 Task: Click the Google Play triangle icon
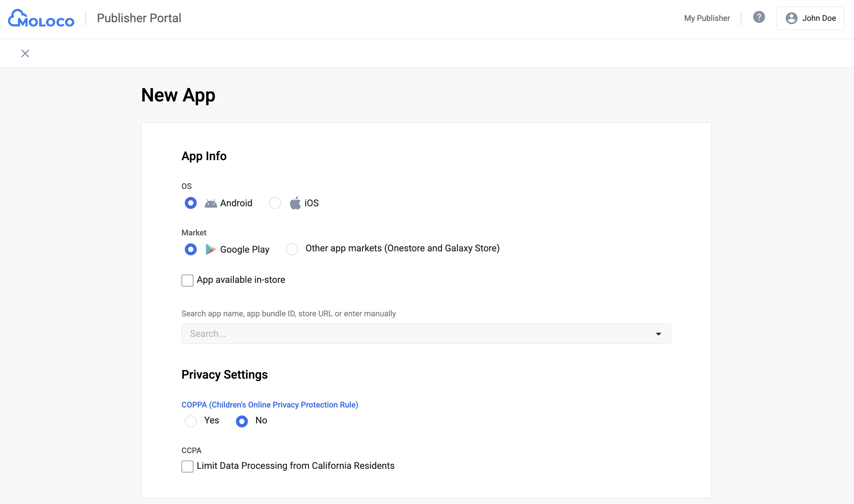tap(210, 249)
